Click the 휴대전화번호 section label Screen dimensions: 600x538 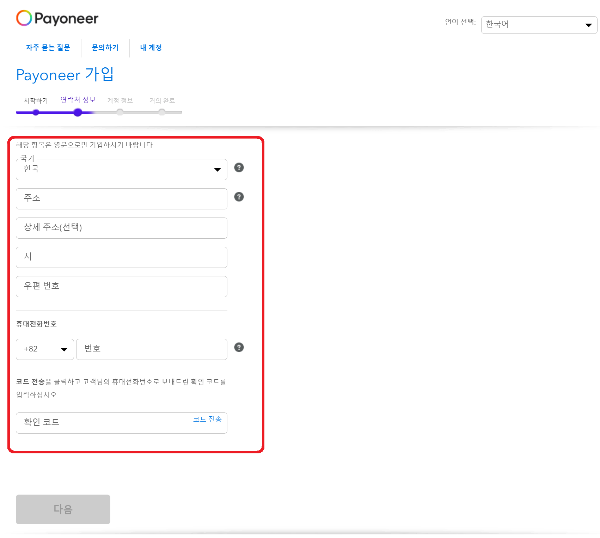pos(36,324)
